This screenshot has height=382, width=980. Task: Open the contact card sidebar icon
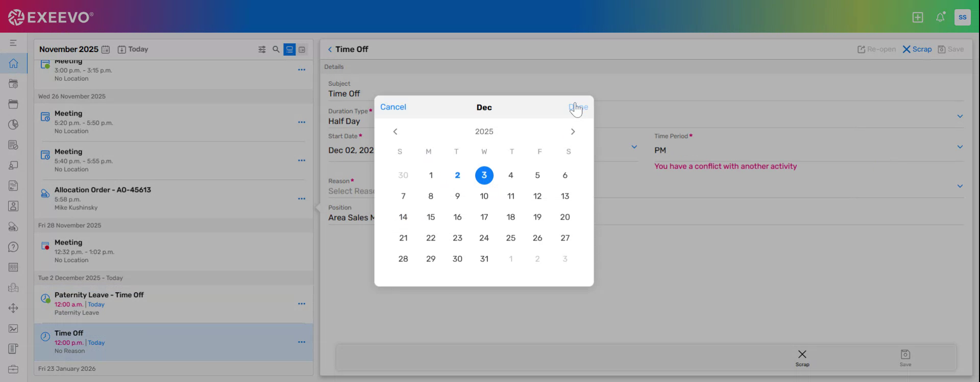coord(13,206)
